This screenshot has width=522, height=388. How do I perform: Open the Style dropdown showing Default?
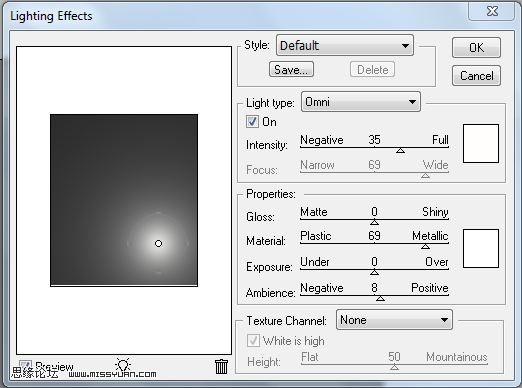pos(345,45)
